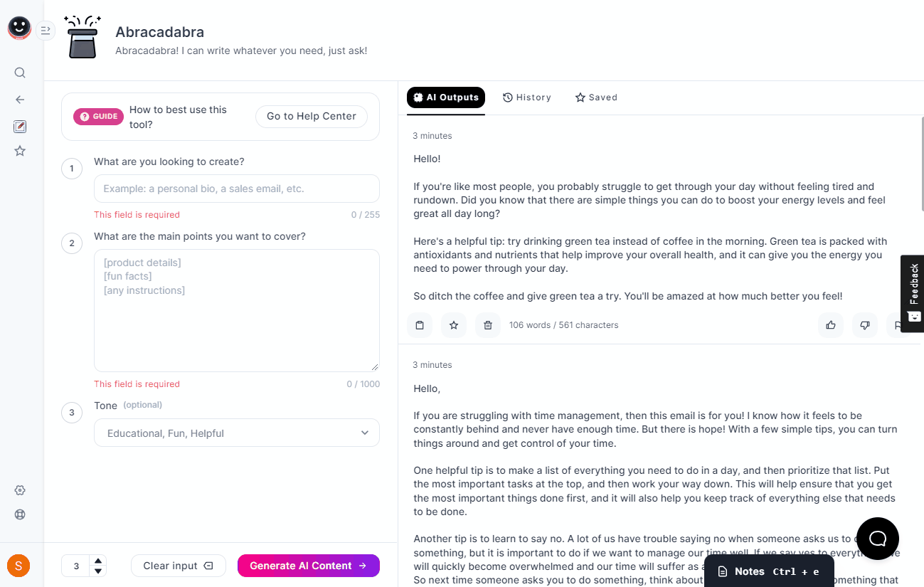Click Go to Help Center button
The height and width of the screenshot is (587, 924).
pyautogui.click(x=312, y=117)
